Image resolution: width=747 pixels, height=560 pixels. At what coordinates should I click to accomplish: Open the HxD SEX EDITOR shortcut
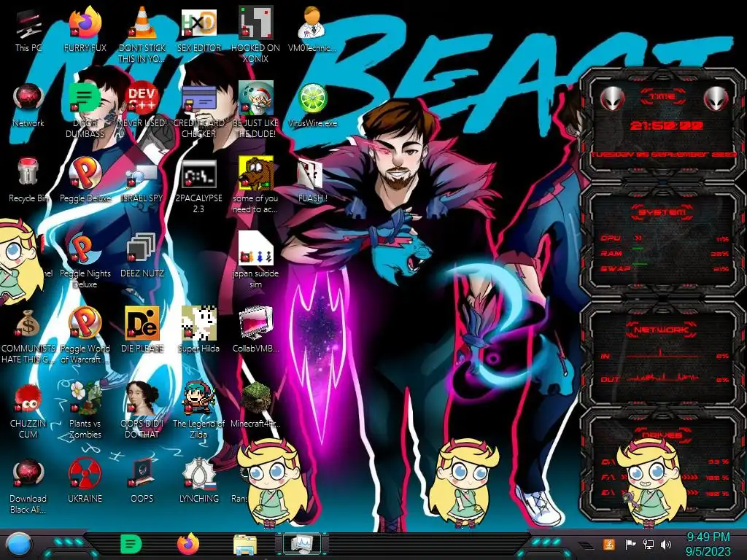199,31
